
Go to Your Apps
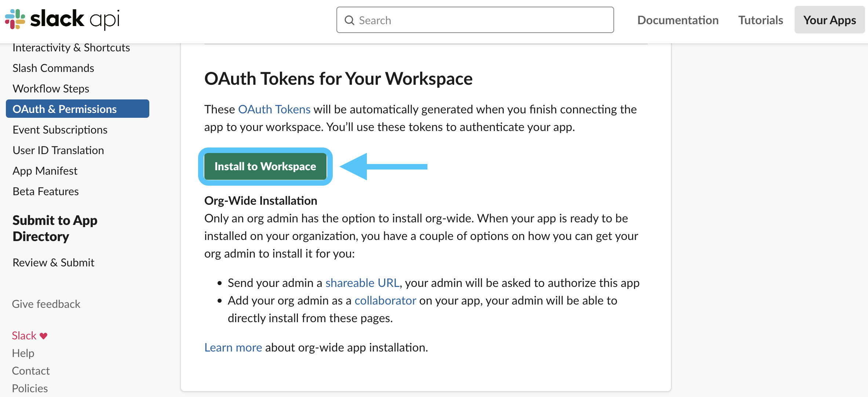click(829, 20)
